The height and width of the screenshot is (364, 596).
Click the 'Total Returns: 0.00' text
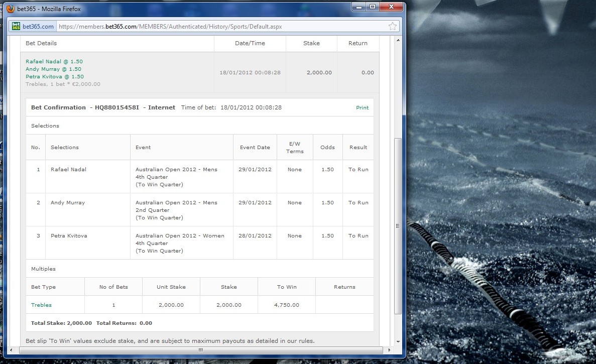click(x=124, y=323)
